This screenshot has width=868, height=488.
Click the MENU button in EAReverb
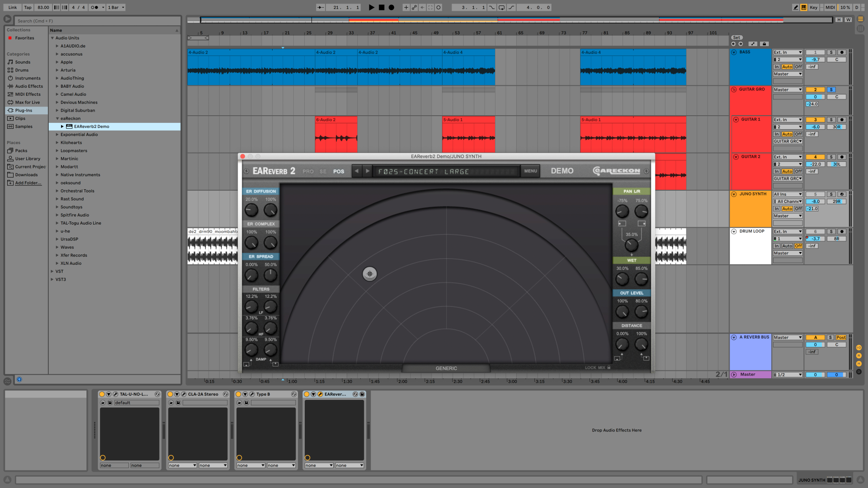[530, 171]
